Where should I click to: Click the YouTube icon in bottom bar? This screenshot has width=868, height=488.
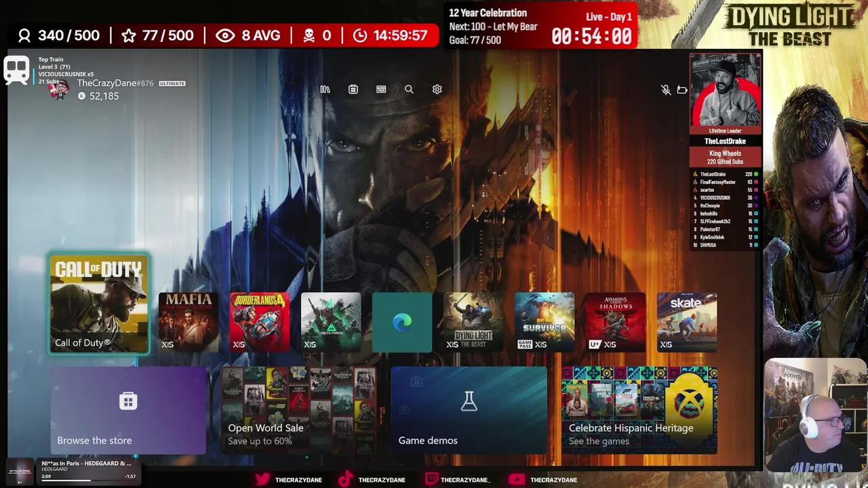coord(516,480)
